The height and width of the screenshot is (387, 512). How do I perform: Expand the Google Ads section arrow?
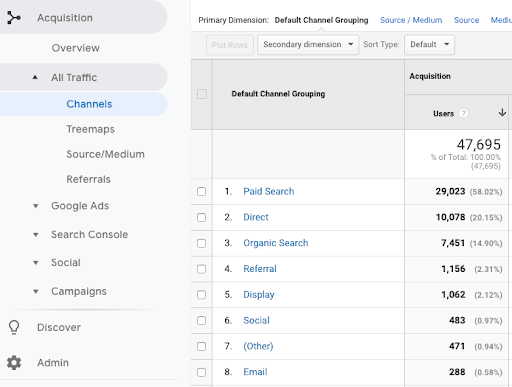36,206
